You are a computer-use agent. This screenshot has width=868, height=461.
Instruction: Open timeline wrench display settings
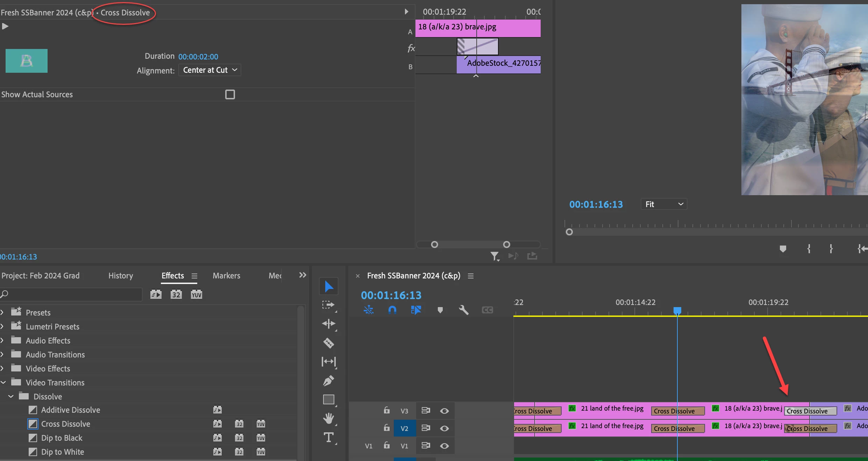[x=464, y=310]
